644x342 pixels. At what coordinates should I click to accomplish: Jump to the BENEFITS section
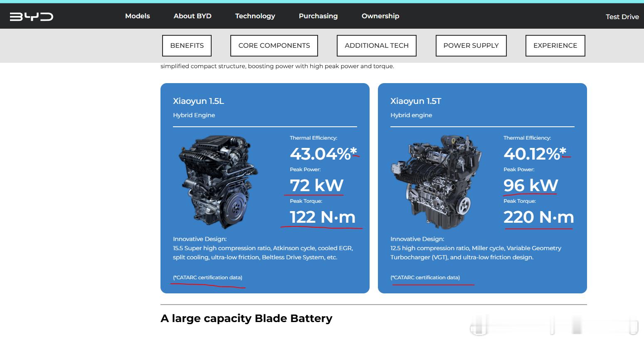tap(187, 46)
